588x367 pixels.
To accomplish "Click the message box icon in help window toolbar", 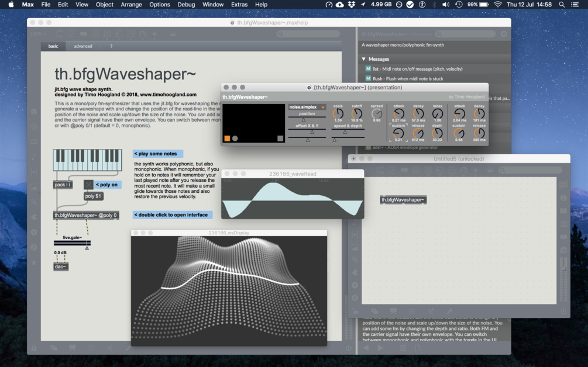I will [x=71, y=34].
